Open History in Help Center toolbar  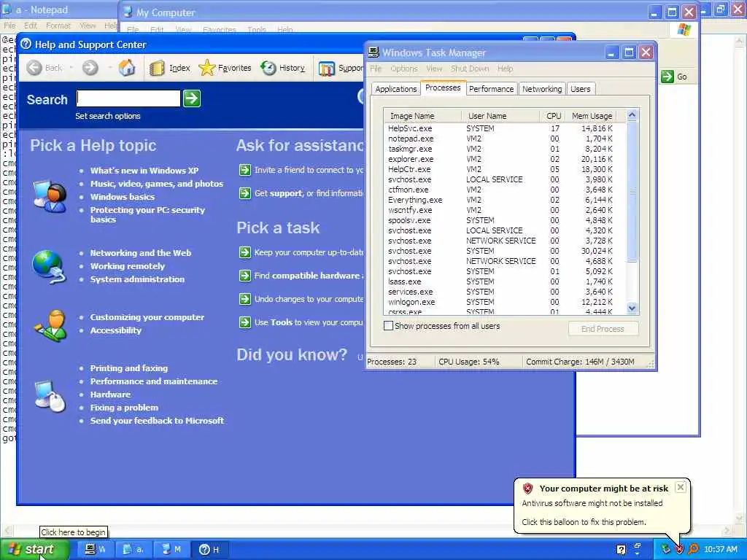coord(283,68)
